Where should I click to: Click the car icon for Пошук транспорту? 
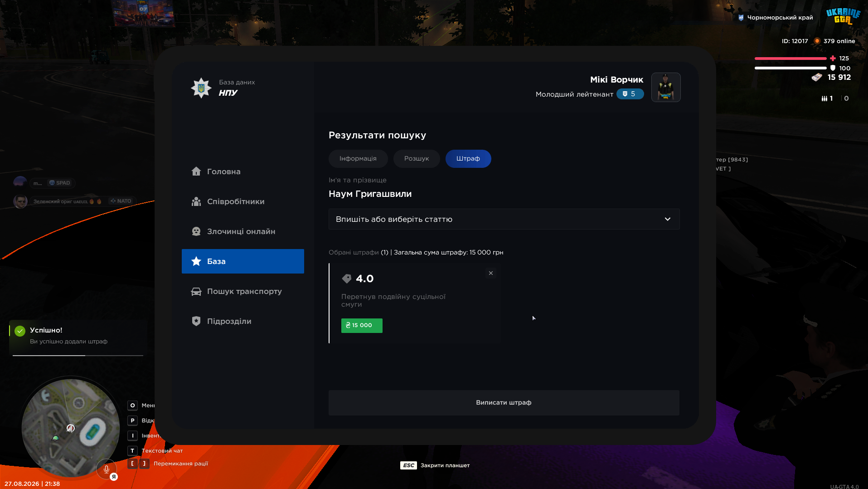[x=196, y=291]
